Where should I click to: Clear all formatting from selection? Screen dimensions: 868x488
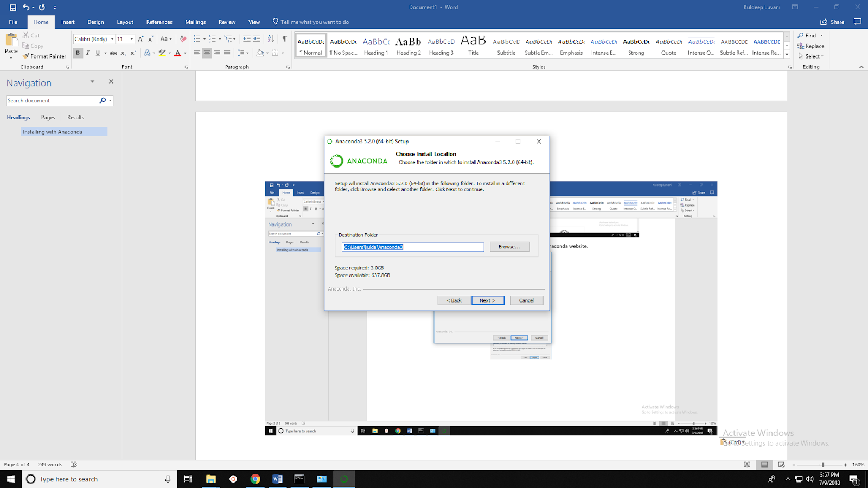coord(183,39)
